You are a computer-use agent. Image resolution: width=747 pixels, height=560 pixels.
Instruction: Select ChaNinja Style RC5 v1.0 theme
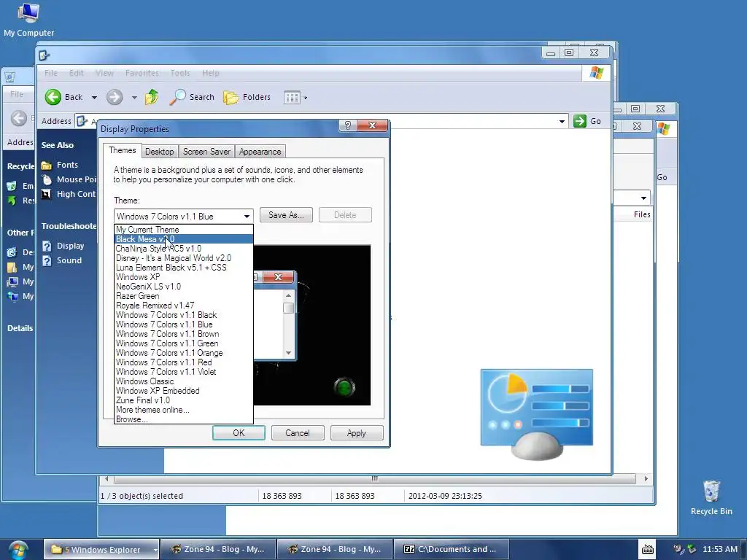183,249
